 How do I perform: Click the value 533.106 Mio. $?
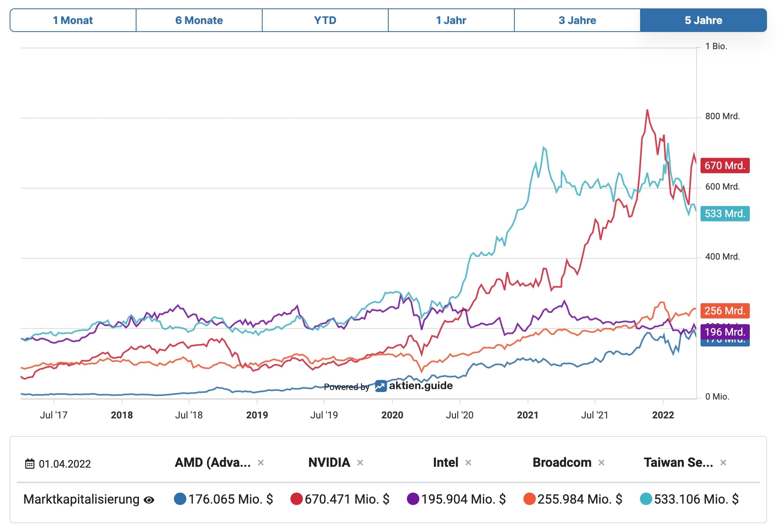(696, 499)
